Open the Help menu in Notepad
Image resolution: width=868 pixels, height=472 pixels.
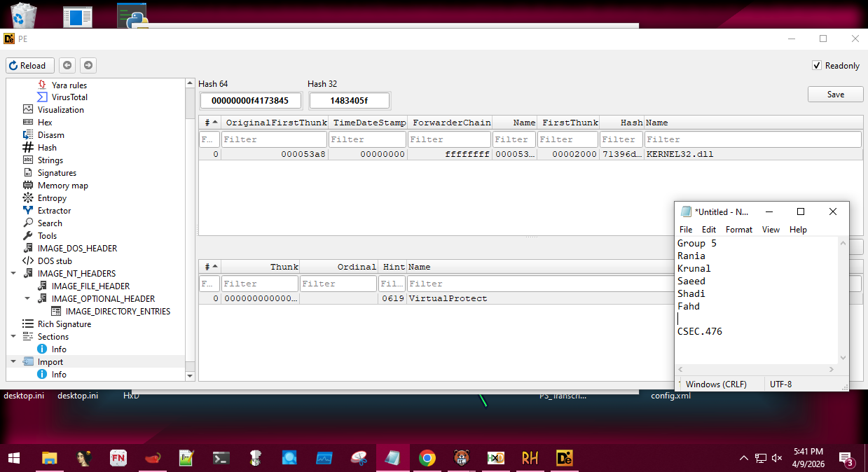(x=798, y=229)
